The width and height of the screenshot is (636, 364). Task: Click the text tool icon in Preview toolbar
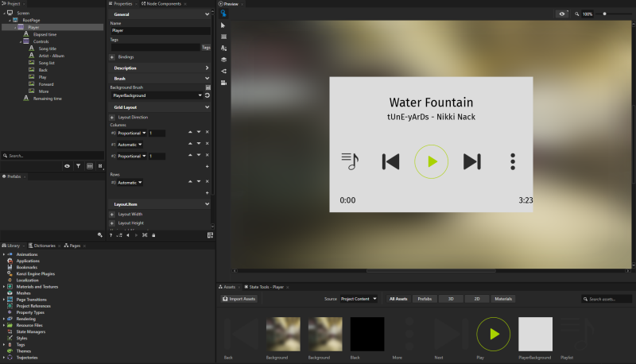(x=223, y=48)
